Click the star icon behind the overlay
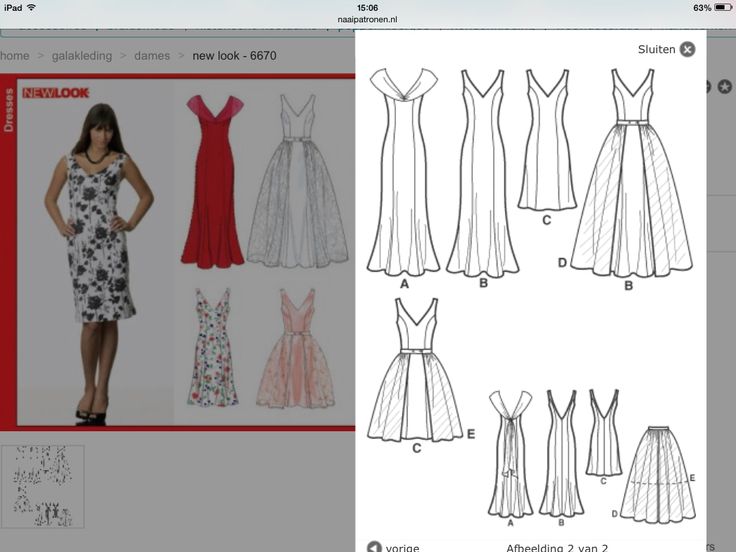736x552 pixels. point(725,87)
